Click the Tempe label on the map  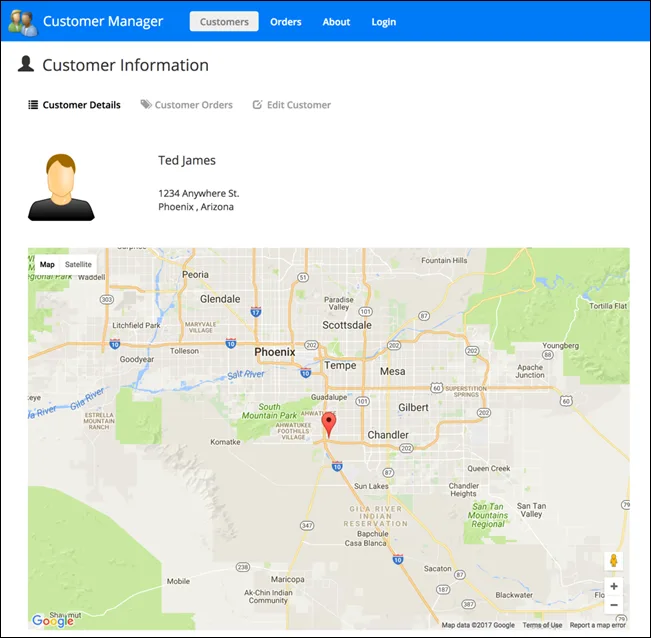pyautogui.click(x=340, y=365)
